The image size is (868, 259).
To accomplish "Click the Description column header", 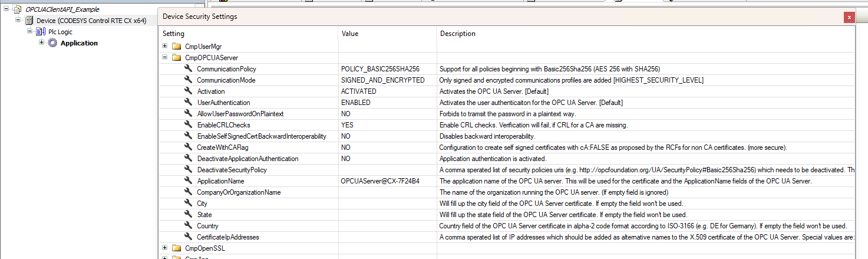I will (457, 34).
